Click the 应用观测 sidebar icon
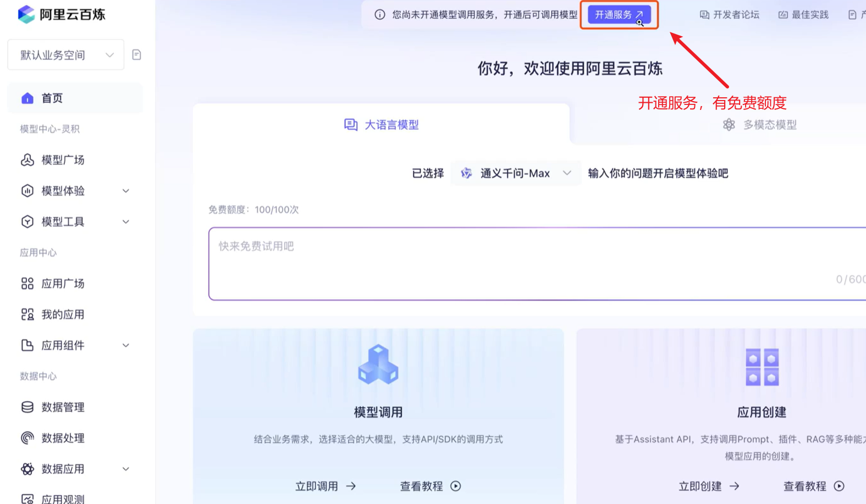This screenshot has width=866, height=504. pos(27,499)
